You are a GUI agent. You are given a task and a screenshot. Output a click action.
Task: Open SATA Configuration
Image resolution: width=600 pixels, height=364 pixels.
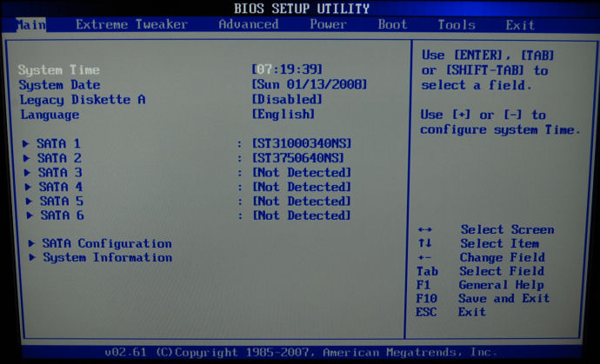pos(107,243)
